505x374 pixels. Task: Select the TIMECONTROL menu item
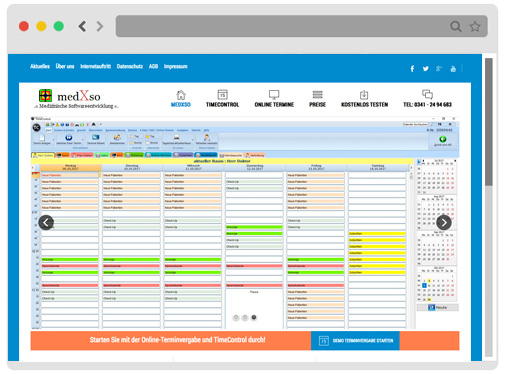pos(222,99)
